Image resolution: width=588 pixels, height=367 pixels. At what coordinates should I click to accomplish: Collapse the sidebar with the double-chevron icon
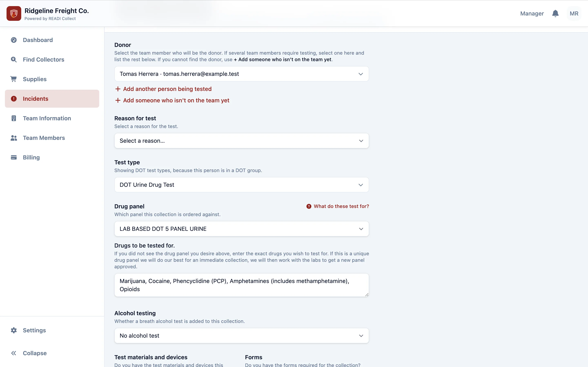pos(14,353)
